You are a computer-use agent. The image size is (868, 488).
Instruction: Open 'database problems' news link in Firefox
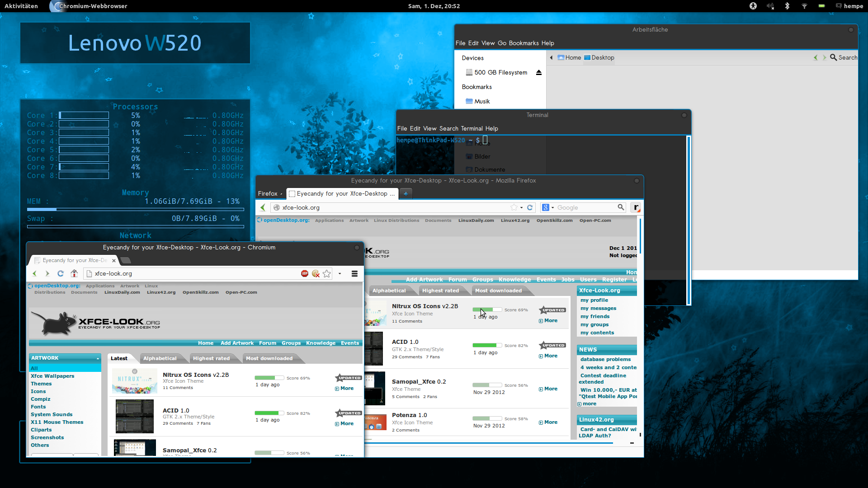pyautogui.click(x=605, y=359)
